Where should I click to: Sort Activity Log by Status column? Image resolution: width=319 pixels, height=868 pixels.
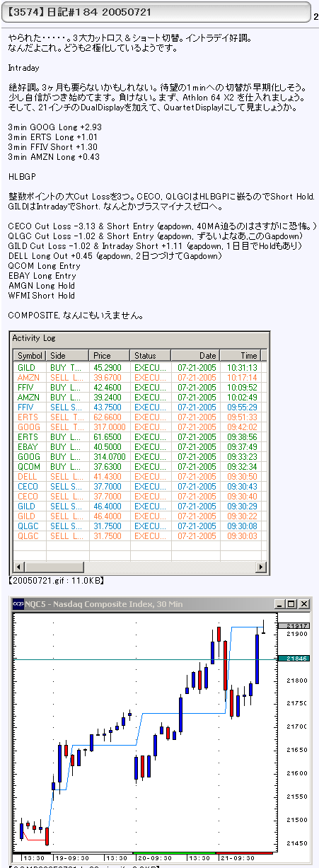pyautogui.click(x=151, y=355)
